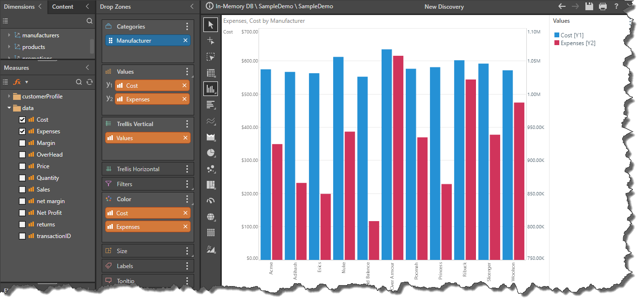Enable the Margin measure checkbox
The height and width of the screenshot is (304, 644).
[22, 143]
